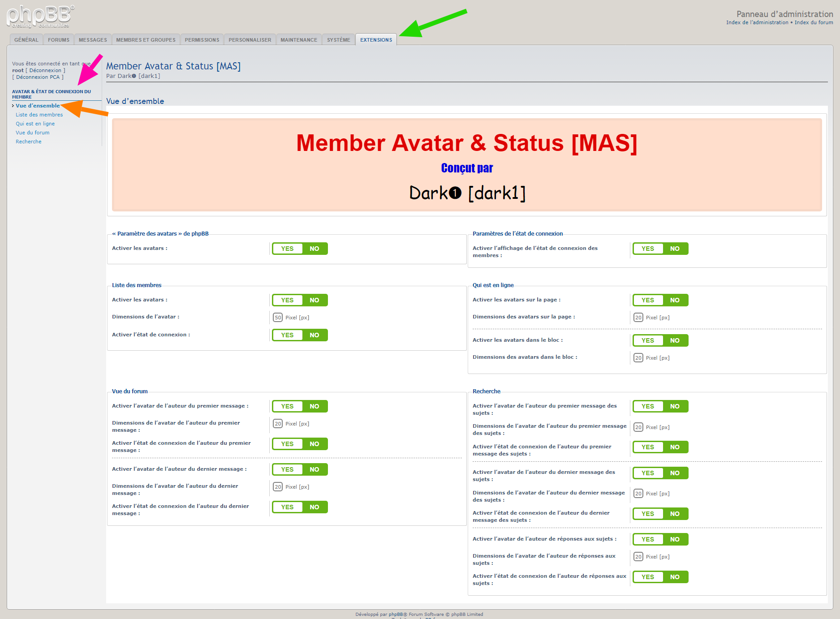The width and height of the screenshot is (840, 619).
Task: Open Index de l'administration link
Action: (x=757, y=22)
